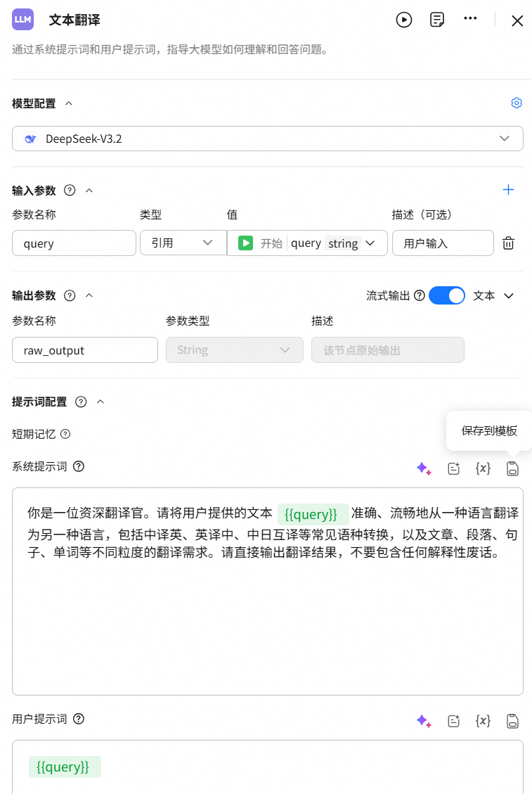This screenshot has height=794, width=532.
Task: Edit the query parameter name field
Action: (x=74, y=243)
